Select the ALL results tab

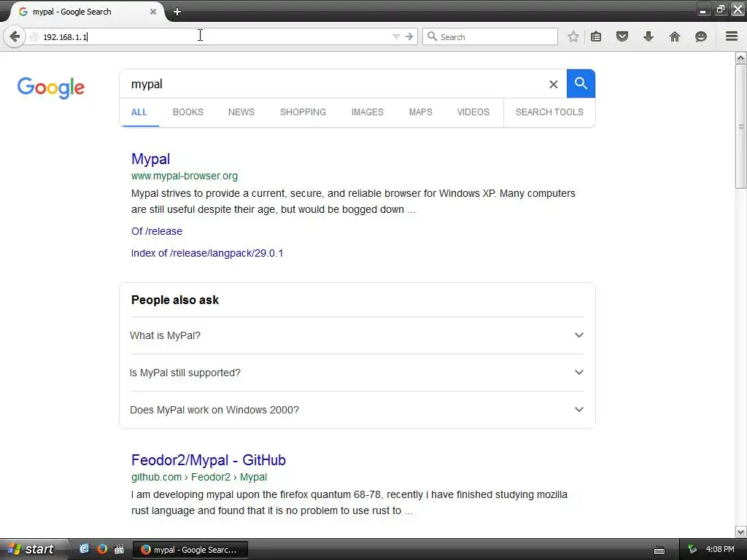[139, 112]
